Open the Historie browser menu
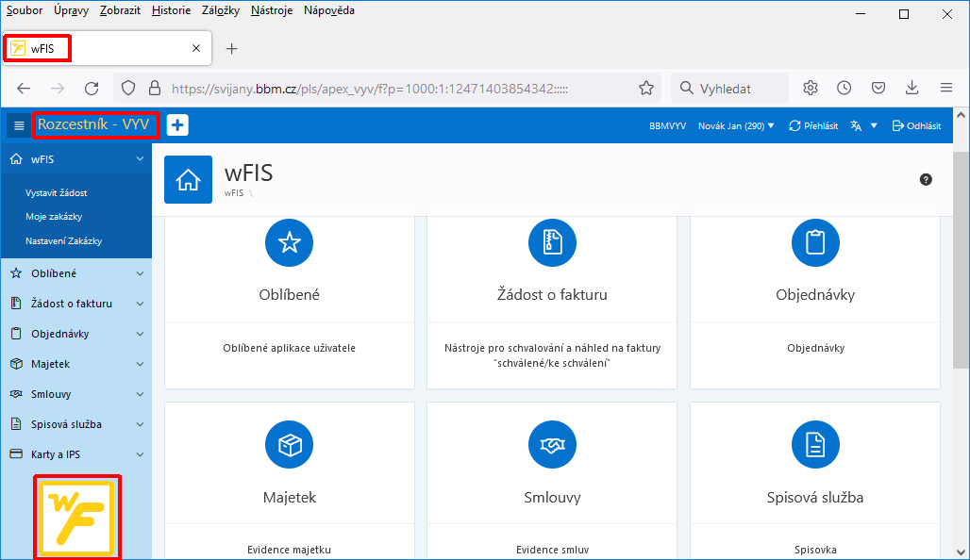Viewport: 970px width, 560px height. [171, 10]
